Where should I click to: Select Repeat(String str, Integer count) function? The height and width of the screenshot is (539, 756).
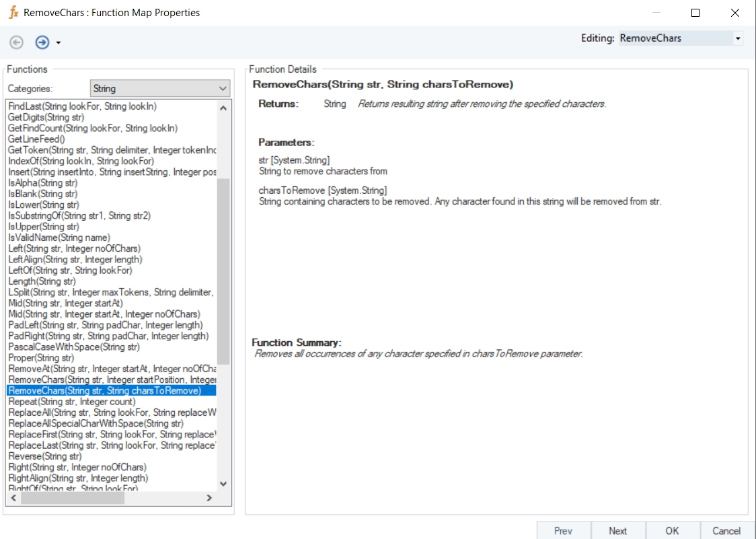point(72,402)
